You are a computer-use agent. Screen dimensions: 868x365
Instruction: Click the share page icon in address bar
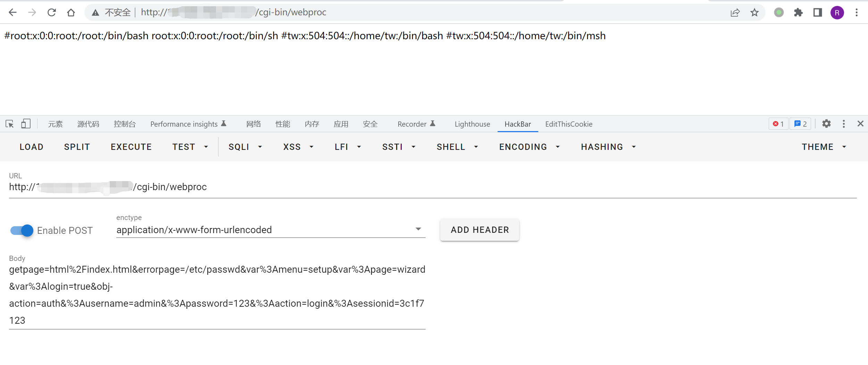735,13
